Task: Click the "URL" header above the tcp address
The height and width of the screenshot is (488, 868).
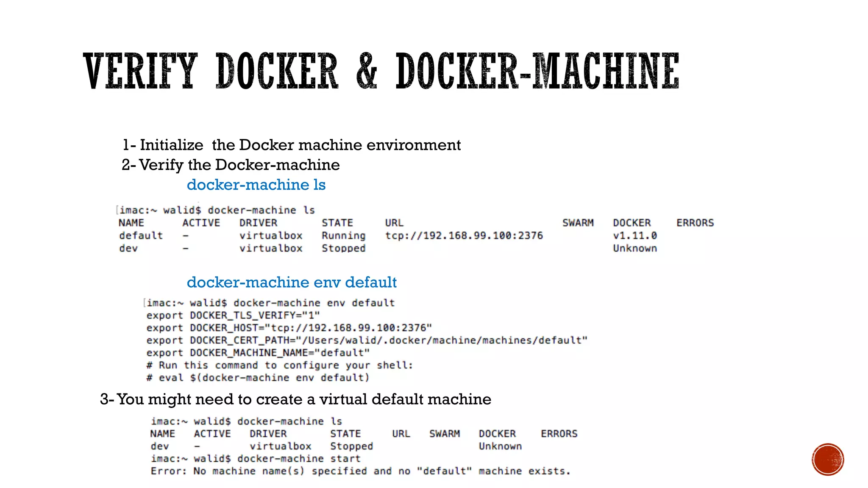Action: (x=394, y=223)
